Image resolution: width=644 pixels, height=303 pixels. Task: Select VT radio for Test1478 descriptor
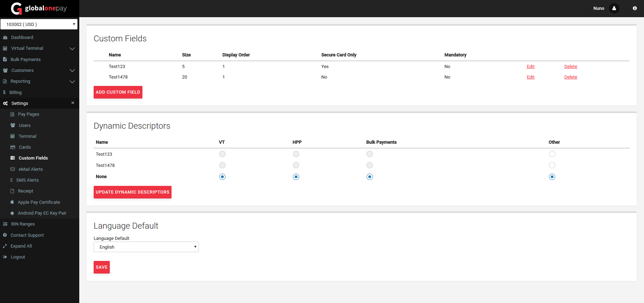(x=222, y=165)
